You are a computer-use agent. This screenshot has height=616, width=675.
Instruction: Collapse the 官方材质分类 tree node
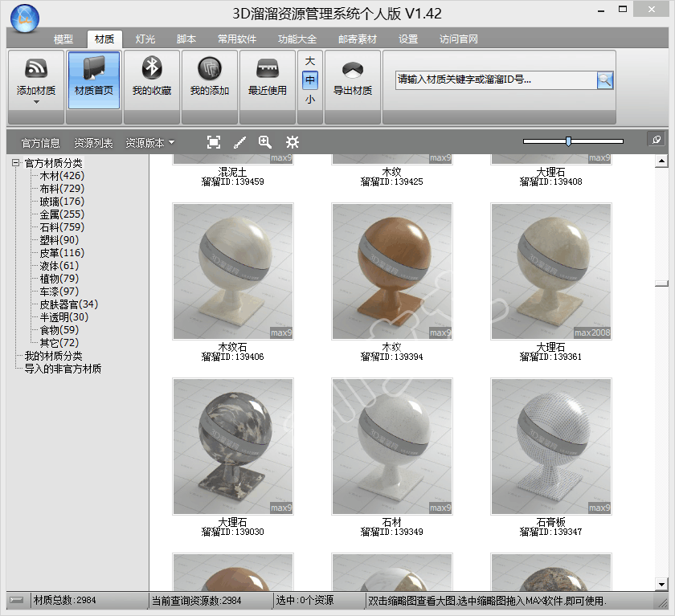pos(16,162)
